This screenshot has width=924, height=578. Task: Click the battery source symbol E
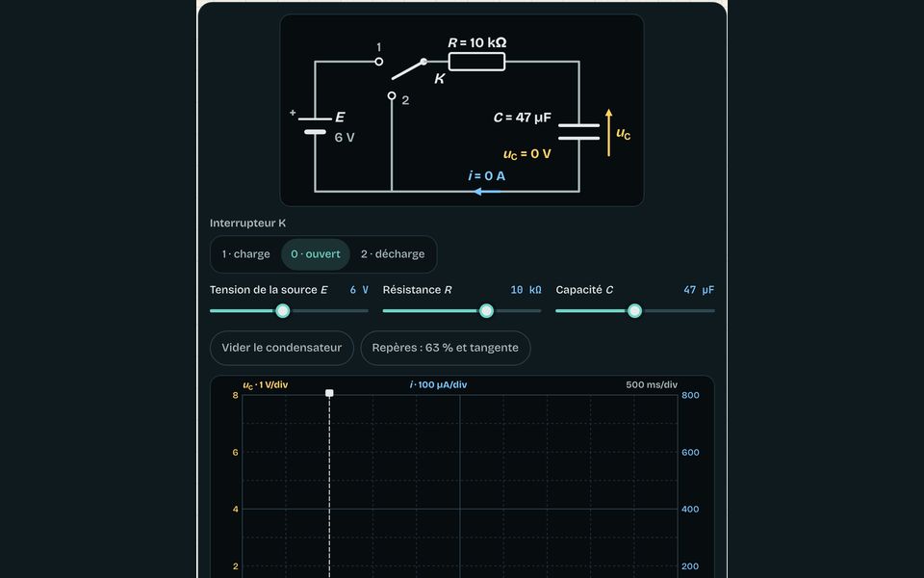pyautogui.click(x=316, y=125)
